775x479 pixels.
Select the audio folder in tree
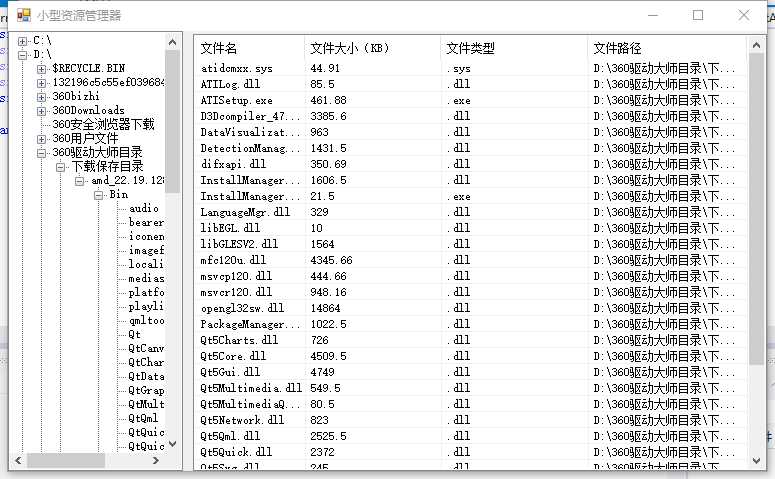coord(144,208)
